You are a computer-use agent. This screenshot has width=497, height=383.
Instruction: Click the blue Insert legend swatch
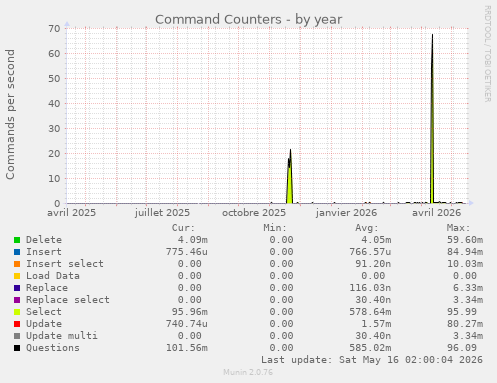[x=17, y=252]
